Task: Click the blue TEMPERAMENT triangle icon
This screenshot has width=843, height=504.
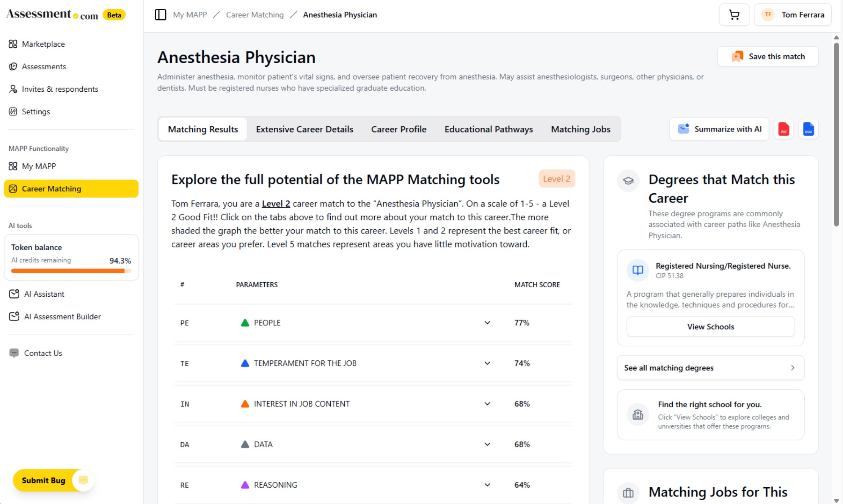Action: click(x=245, y=363)
